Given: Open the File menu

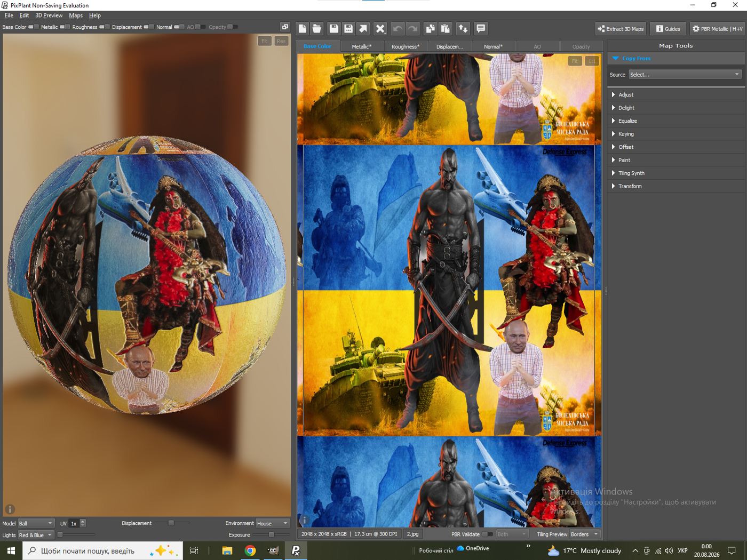Looking at the screenshot, I should (x=9, y=15).
